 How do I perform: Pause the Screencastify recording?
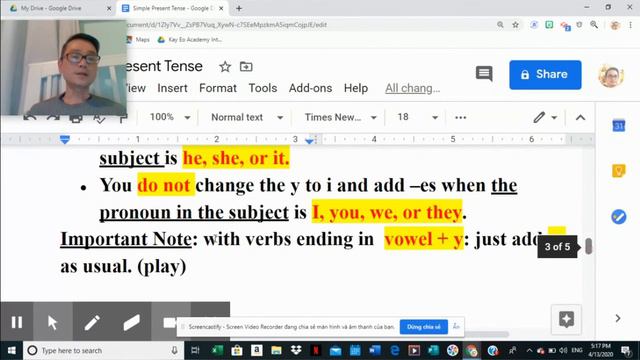(x=17, y=322)
